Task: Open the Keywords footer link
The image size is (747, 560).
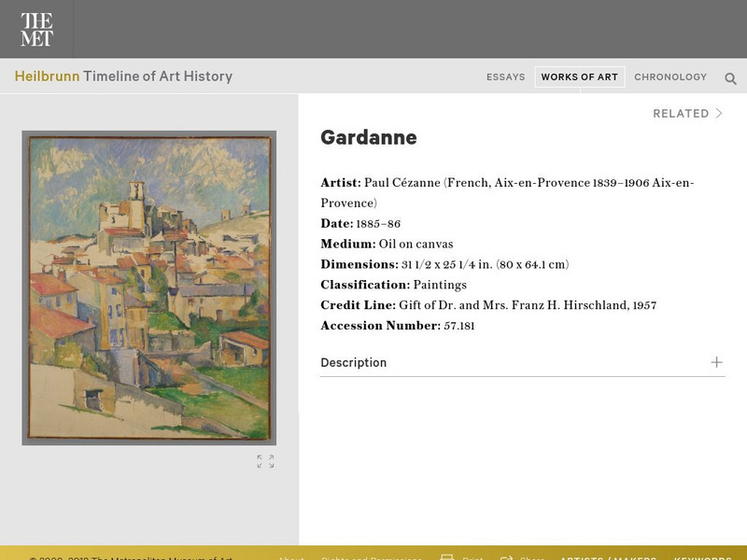Action: point(701,558)
